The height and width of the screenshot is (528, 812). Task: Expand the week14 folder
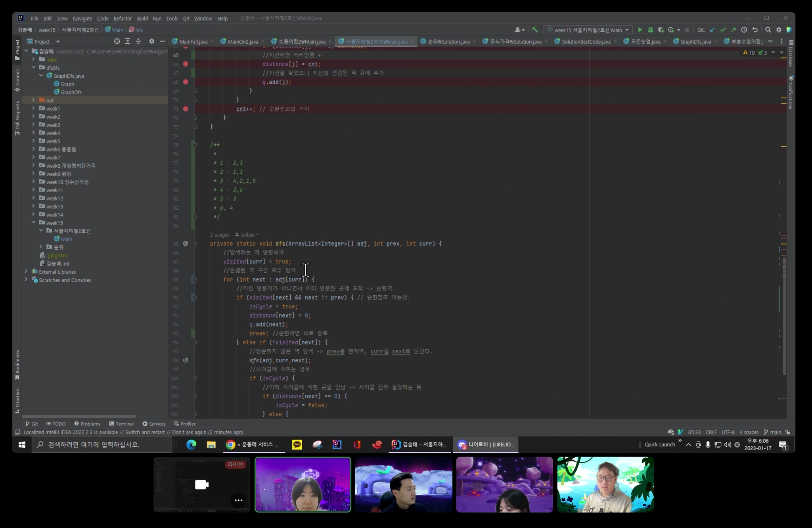(x=34, y=214)
